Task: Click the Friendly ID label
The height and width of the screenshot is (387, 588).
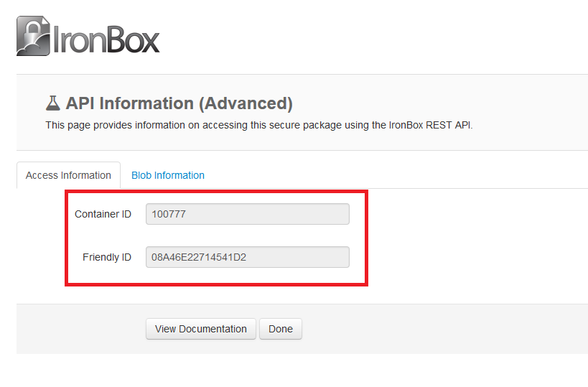Action: pyautogui.click(x=107, y=257)
